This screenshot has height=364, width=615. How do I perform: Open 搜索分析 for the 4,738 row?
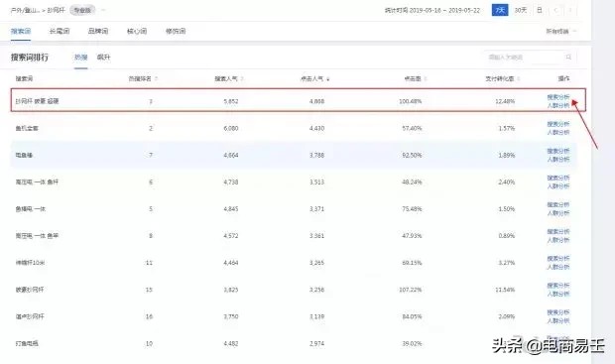coord(558,178)
